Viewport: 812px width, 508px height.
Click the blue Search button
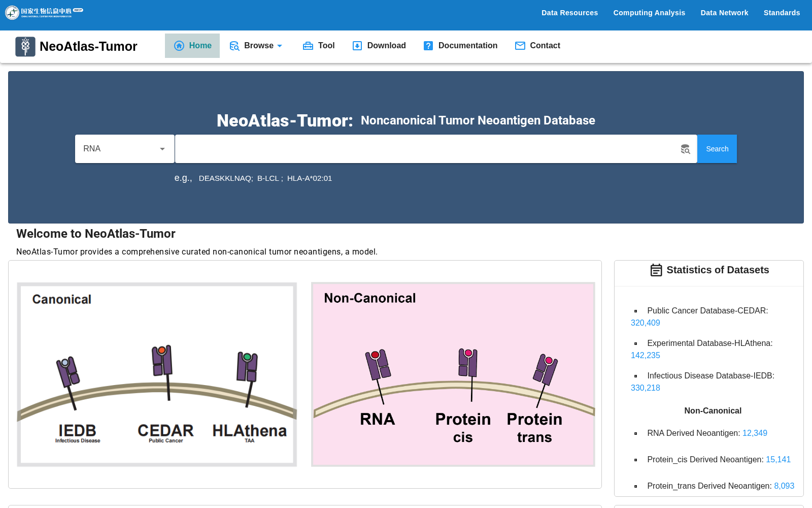pos(717,149)
